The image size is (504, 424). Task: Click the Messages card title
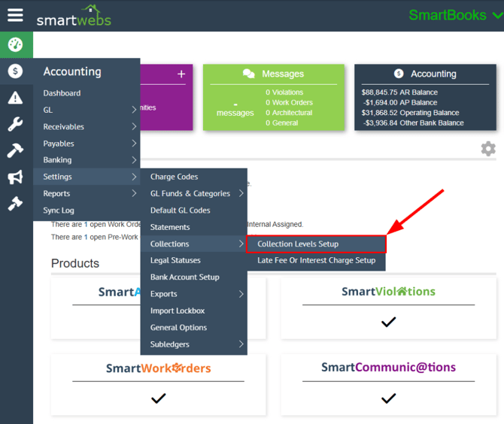(x=283, y=74)
